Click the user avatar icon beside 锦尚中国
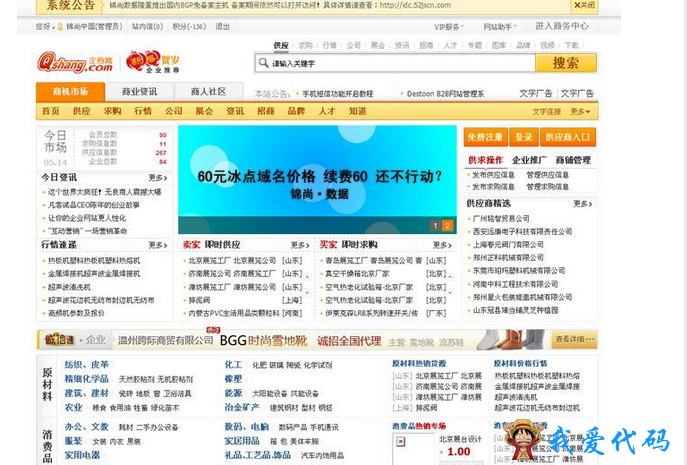 60,27
